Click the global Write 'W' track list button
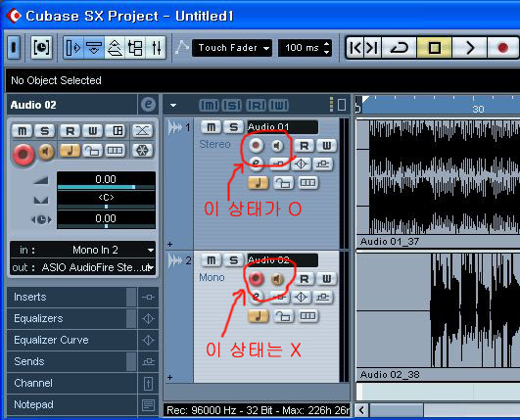The height and width of the screenshot is (420, 520). coord(278,106)
